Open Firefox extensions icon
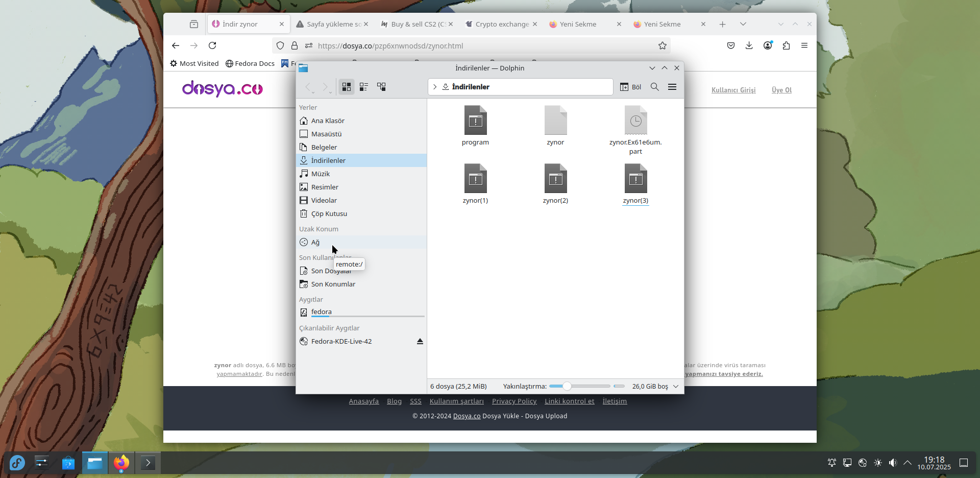Screen dimensions: 980x478 (786, 45)
